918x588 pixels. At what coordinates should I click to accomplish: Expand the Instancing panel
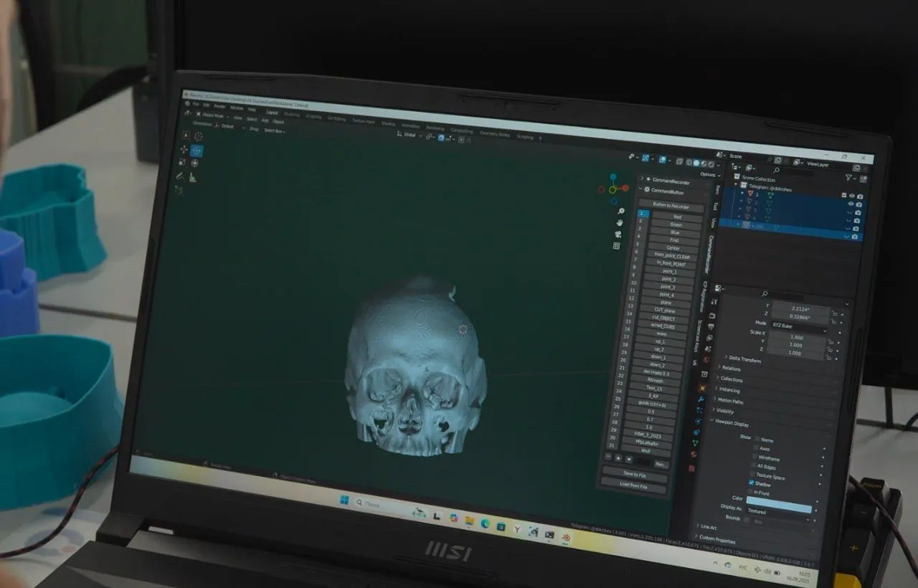click(x=729, y=390)
